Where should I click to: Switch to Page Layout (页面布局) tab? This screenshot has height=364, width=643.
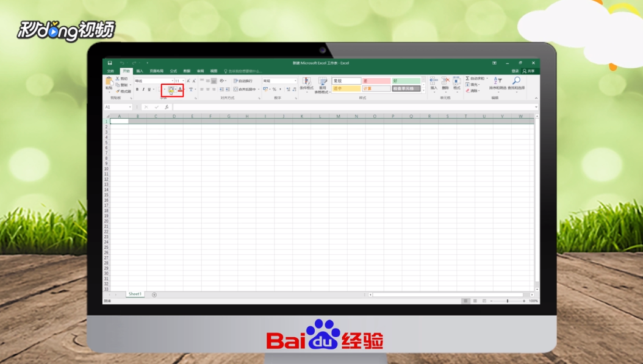pos(157,71)
